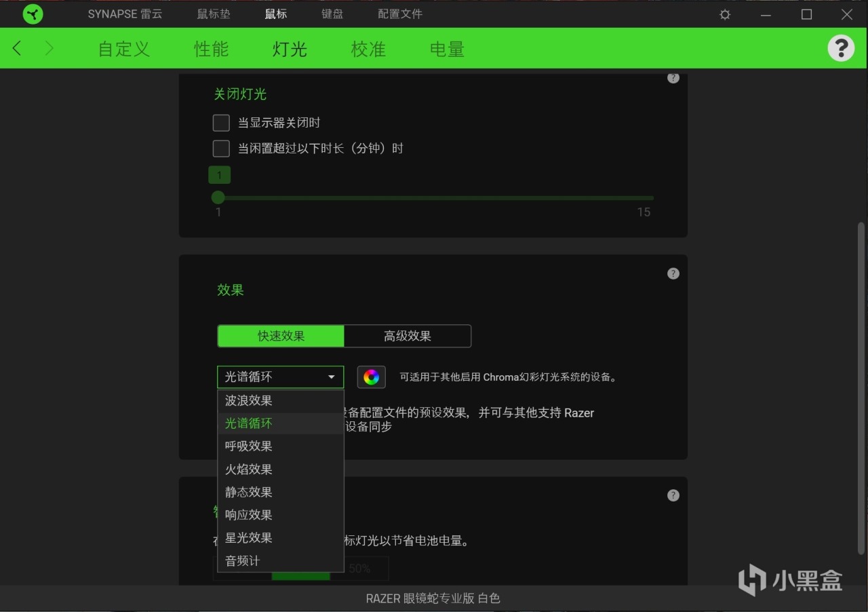This screenshot has height=612, width=868.
Task: Go to the 性能 sub-tab
Action: point(212,49)
